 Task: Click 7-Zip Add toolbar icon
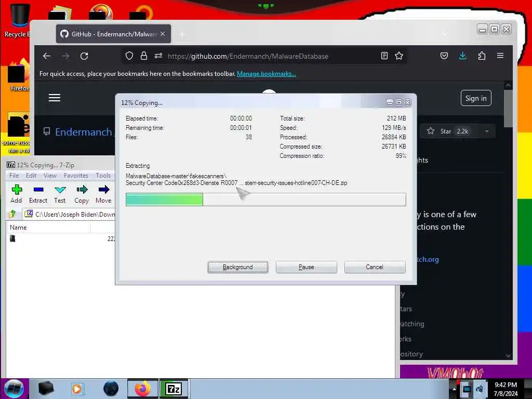(16, 194)
